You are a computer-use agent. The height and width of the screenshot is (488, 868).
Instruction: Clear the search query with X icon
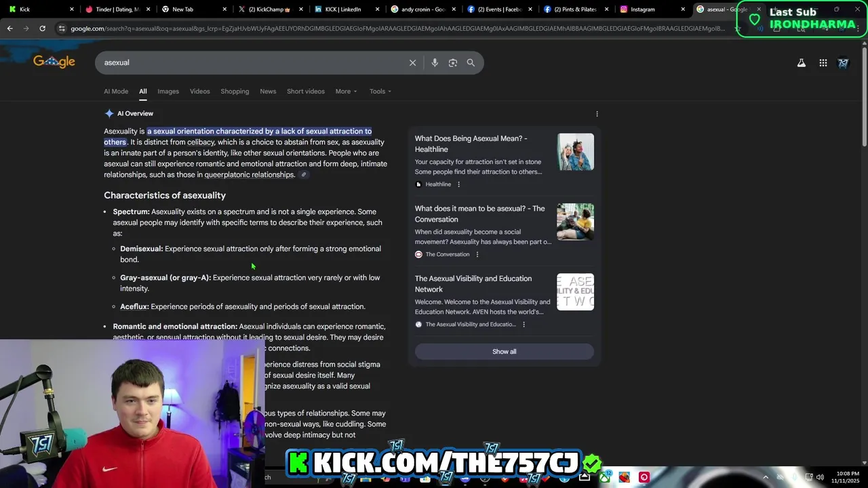coord(412,62)
